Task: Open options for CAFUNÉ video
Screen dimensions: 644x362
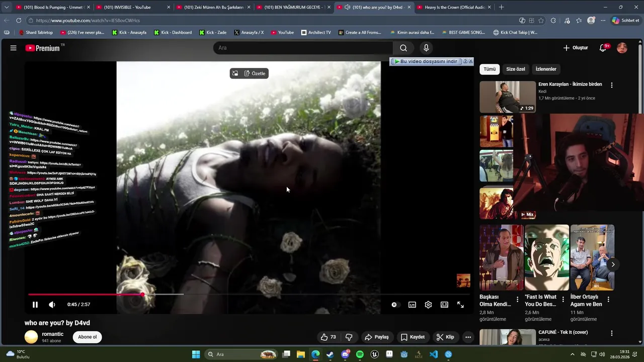Action: tap(612, 333)
